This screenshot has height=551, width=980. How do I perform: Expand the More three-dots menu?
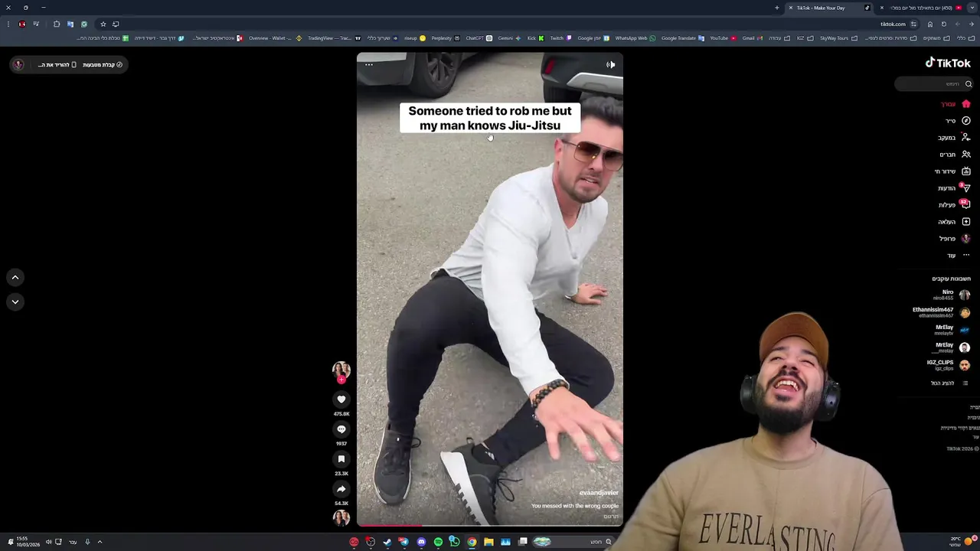point(958,256)
